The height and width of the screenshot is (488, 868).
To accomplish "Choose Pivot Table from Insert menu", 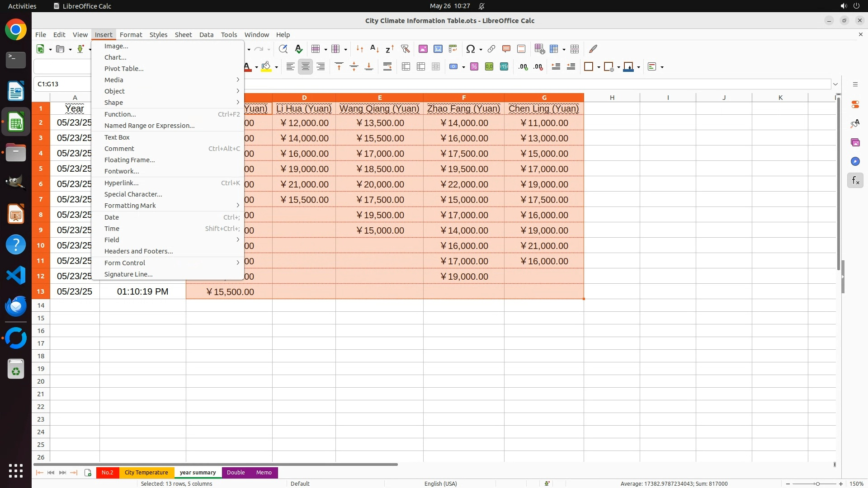I will (x=124, y=69).
